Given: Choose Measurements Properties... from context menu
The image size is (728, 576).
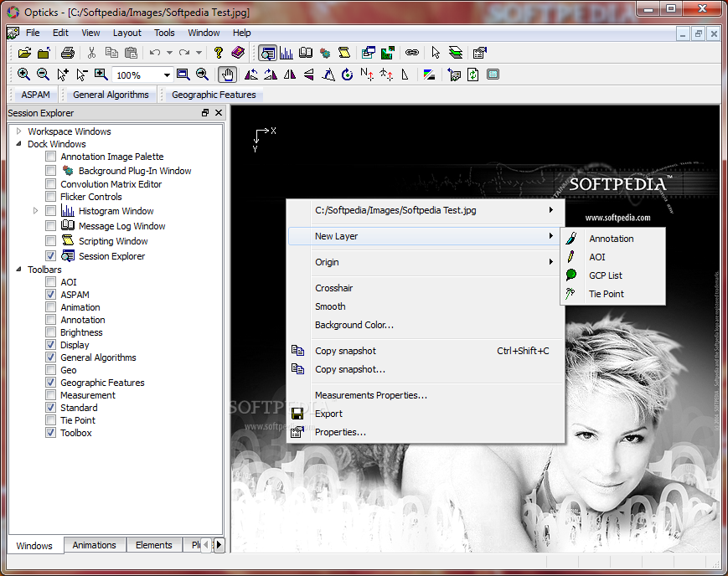Looking at the screenshot, I should point(426,395).
